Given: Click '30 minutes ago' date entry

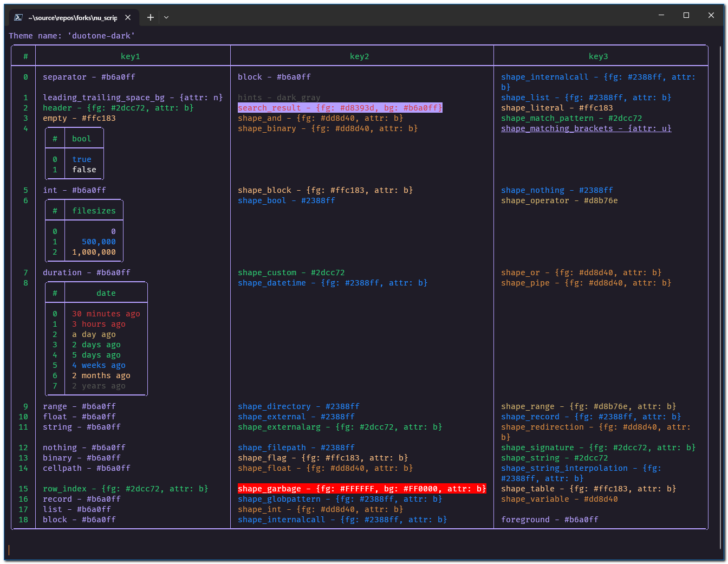Looking at the screenshot, I should [106, 314].
